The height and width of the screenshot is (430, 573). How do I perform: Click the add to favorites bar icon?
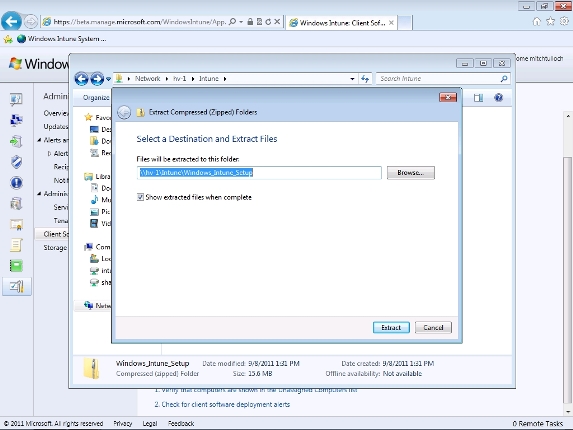(8, 39)
